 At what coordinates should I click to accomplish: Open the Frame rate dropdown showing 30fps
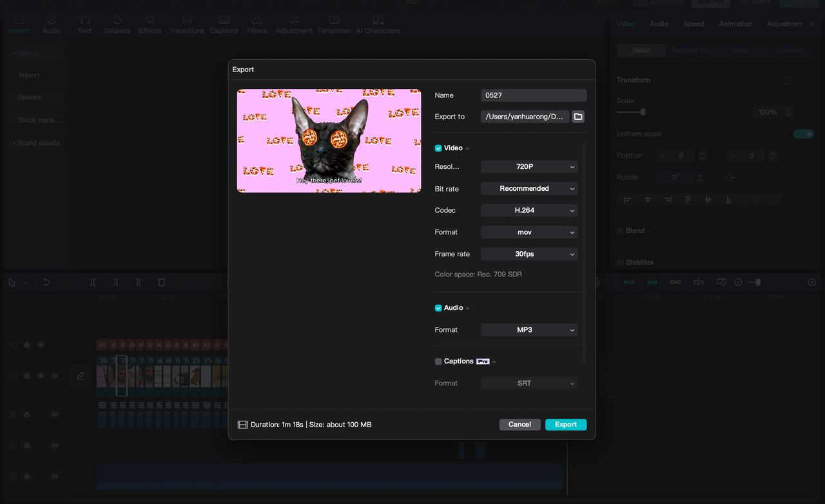529,254
